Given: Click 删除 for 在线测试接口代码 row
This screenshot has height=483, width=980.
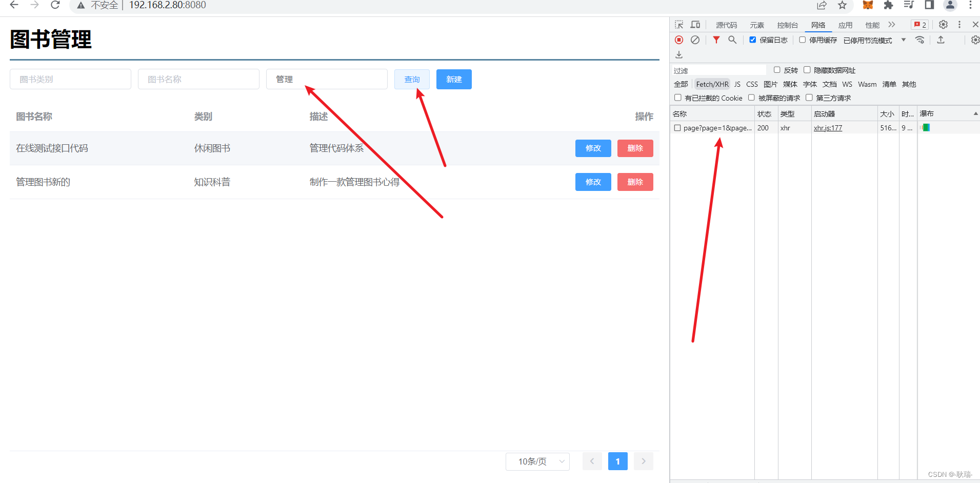Looking at the screenshot, I should [x=635, y=148].
